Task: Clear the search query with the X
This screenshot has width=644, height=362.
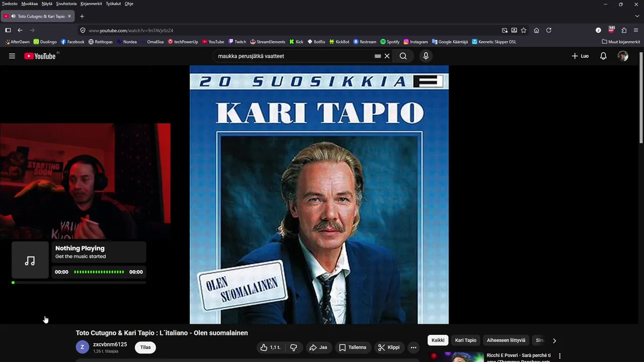Action: click(387, 56)
